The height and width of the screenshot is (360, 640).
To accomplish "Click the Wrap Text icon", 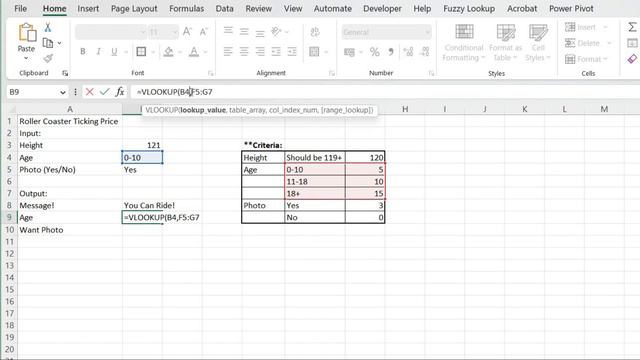I will [315, 31].
